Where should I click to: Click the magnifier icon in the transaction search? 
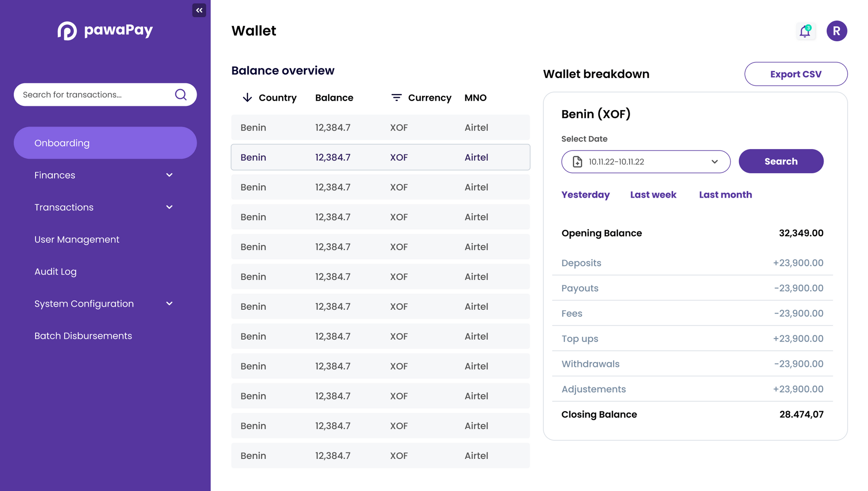tap(181, 95)
